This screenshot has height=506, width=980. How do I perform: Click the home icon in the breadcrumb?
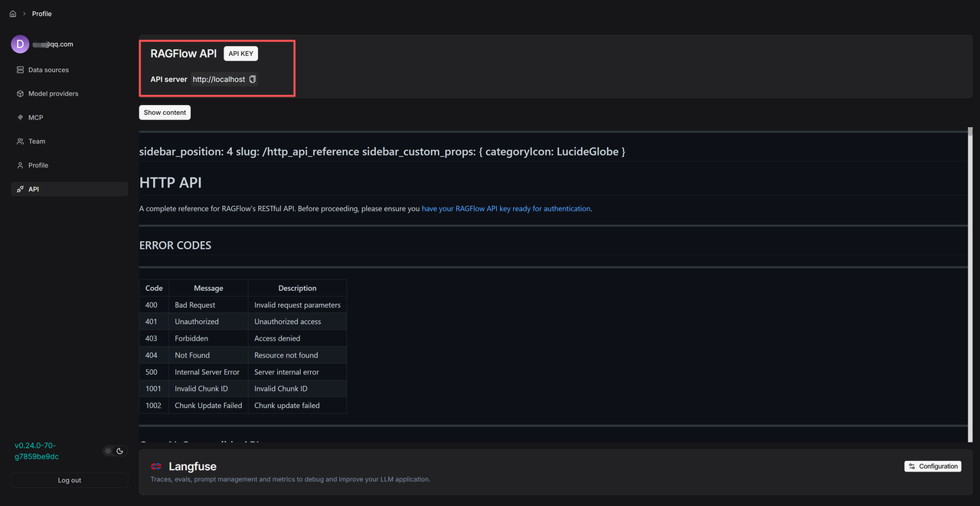pyautogui.click(x=12, y=14)
